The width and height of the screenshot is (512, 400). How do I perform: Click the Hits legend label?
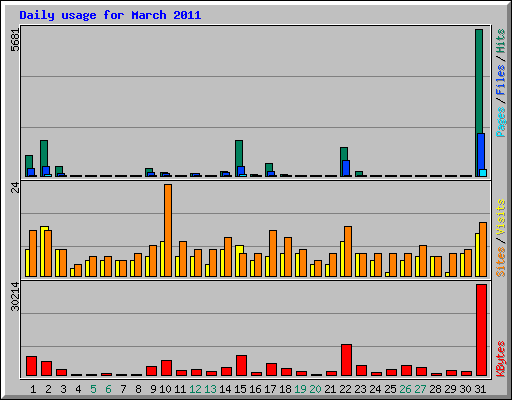(500, 41)
